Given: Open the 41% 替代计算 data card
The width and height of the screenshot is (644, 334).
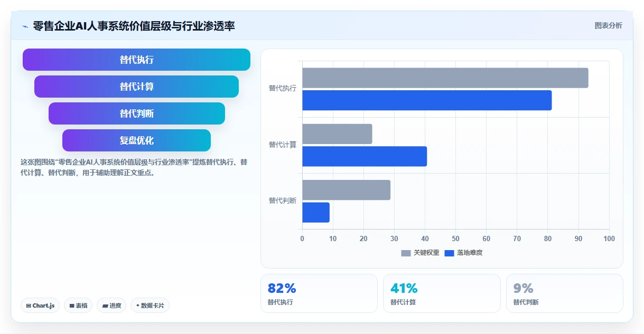Looking at the screenshot, I should (x=442, y=293).
